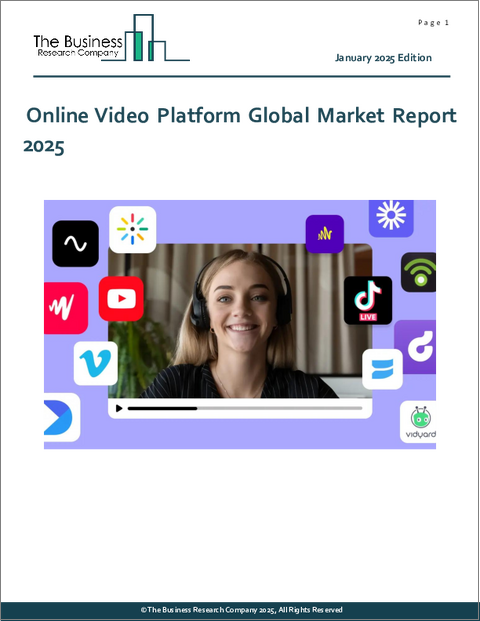Click the purple swirl icon
The height and width of the screenshot is (621, 480).
point(415,347)
